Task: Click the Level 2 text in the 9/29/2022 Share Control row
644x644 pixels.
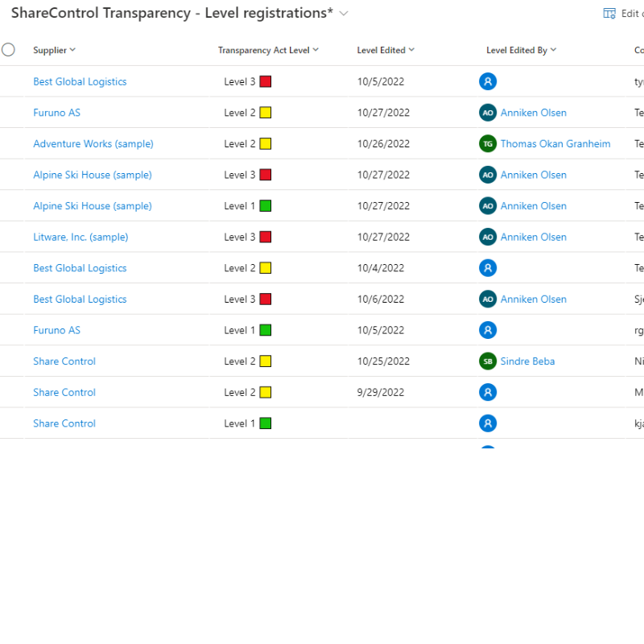Action: 239,392
